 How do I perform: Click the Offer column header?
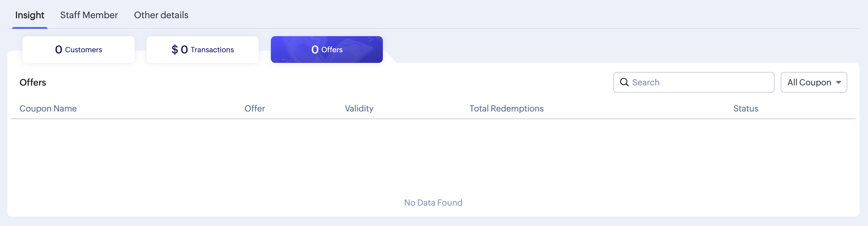tap(255, 109)
